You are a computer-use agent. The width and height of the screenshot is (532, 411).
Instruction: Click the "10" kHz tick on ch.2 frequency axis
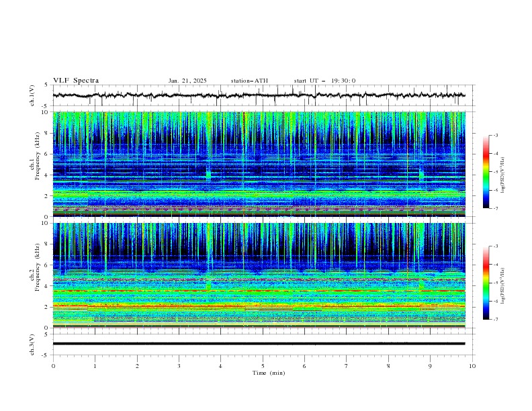click(x=46, y=223)
